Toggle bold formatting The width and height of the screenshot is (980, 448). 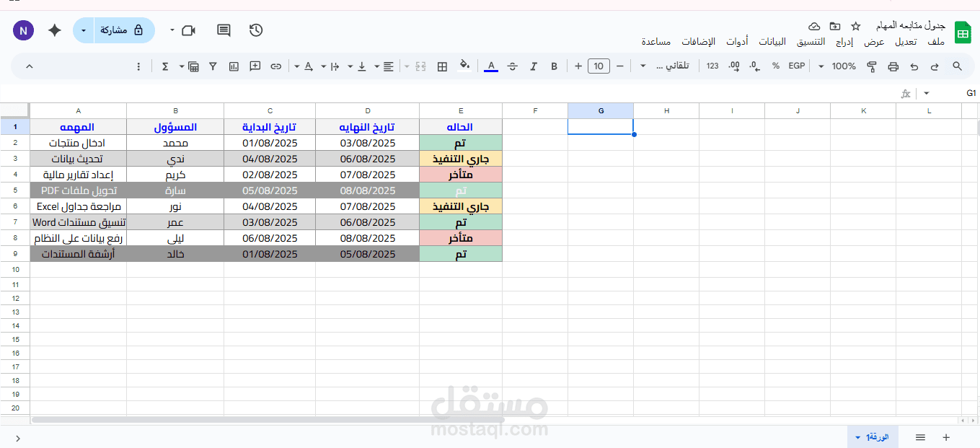point(555,66)
